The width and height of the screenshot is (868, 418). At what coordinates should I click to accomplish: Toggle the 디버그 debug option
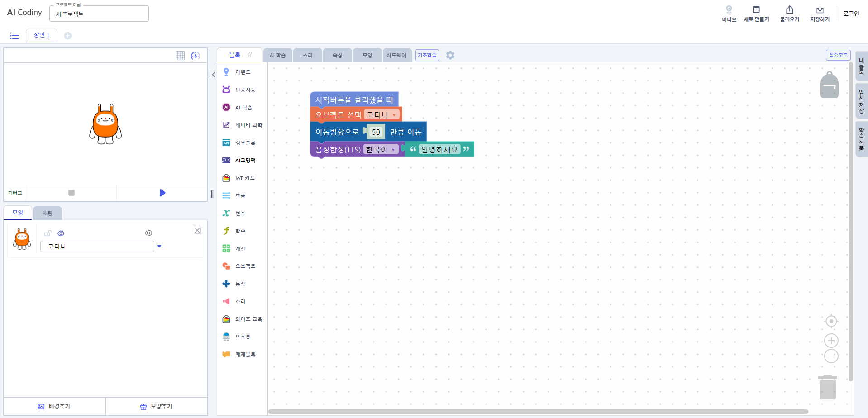point(15,193)
